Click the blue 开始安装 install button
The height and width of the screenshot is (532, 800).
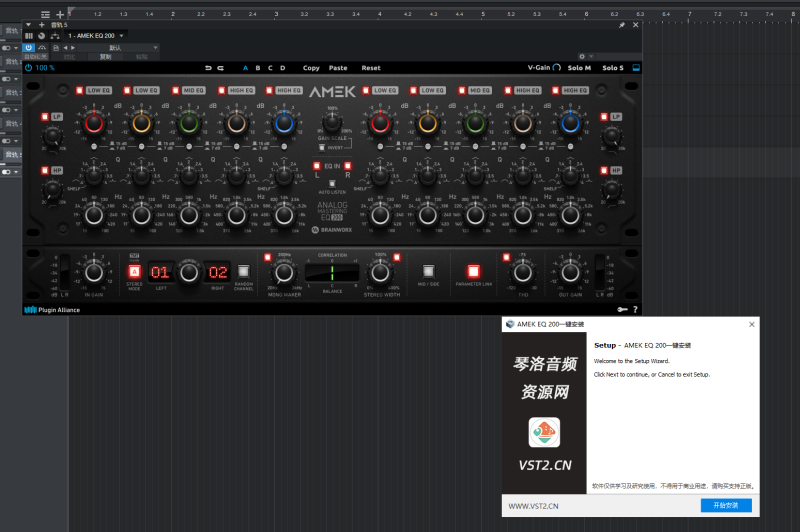[x=726, y=505]
